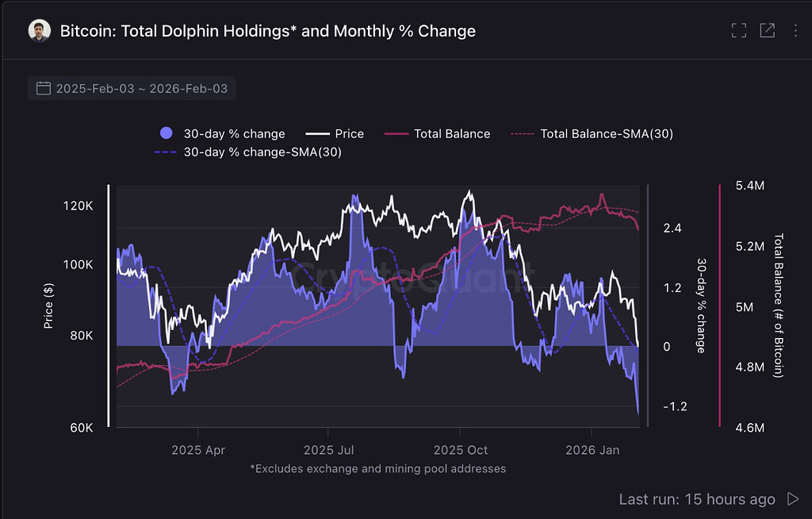This screenshot has height=519, width=812.
Task: Click the Total Balance (# of Bitcoin) axis title
Action: click(778, 306)
